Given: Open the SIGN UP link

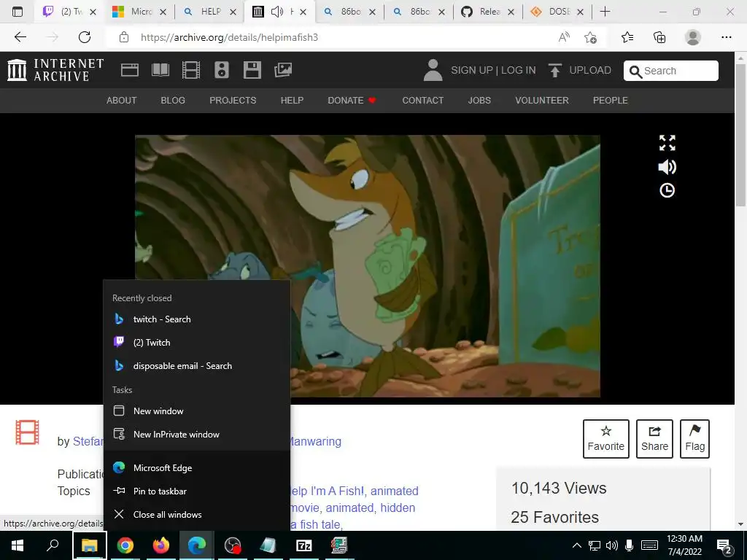Looking at the screenshot, I should coord(472,71).
